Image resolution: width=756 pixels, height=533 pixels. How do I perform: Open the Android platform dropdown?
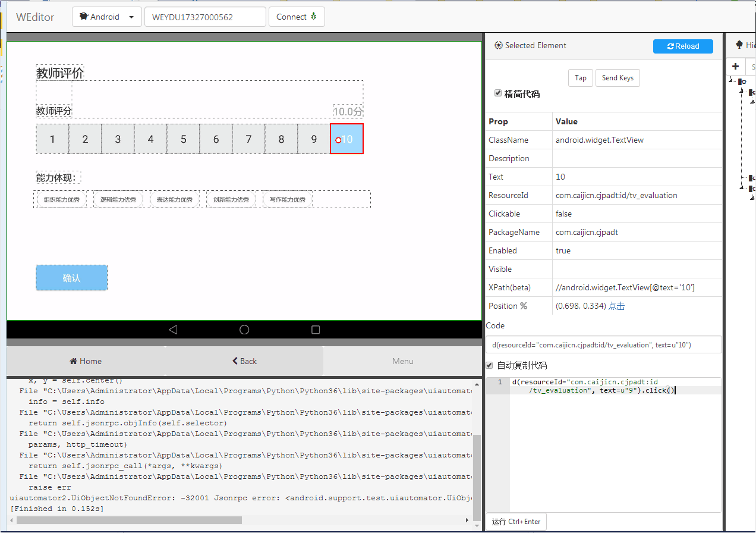[x=132, y=17]
